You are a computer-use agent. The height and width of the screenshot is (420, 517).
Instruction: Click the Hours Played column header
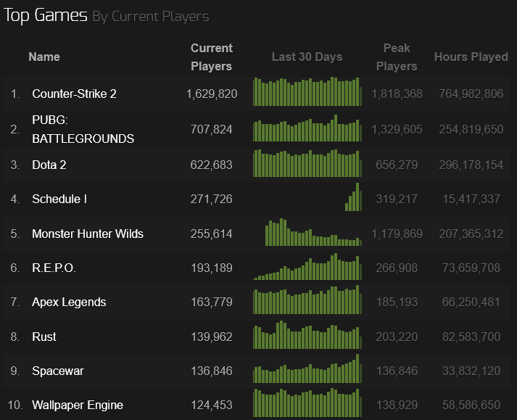[x=471, y=57]
